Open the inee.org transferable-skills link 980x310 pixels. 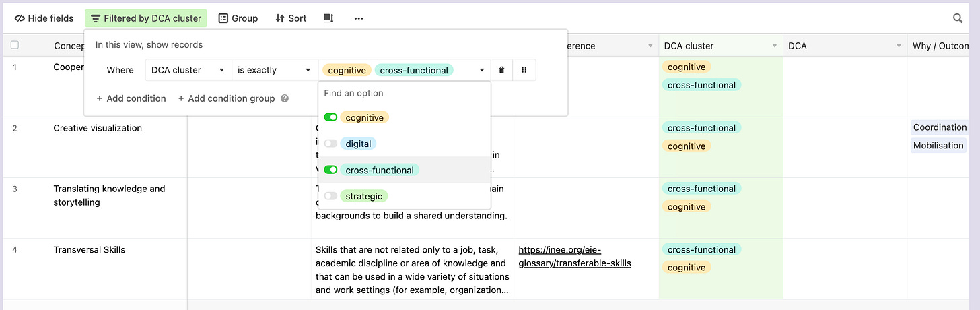click(575, 256)
